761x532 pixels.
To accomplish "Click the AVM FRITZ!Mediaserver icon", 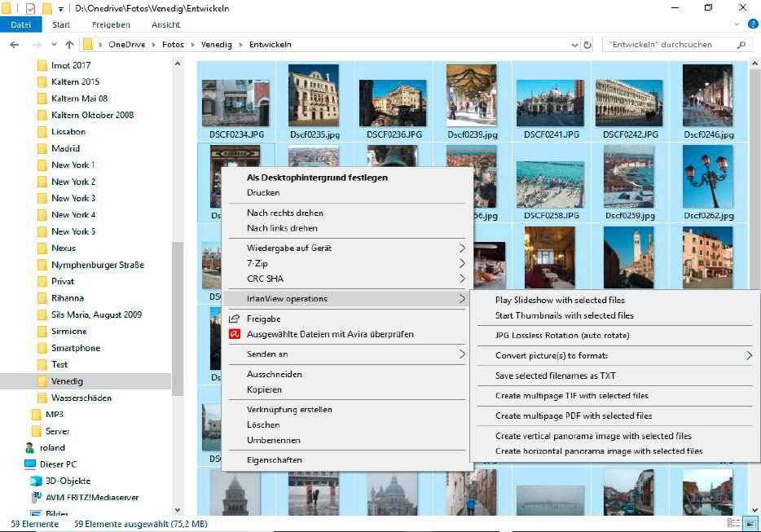I will point(36,497).
